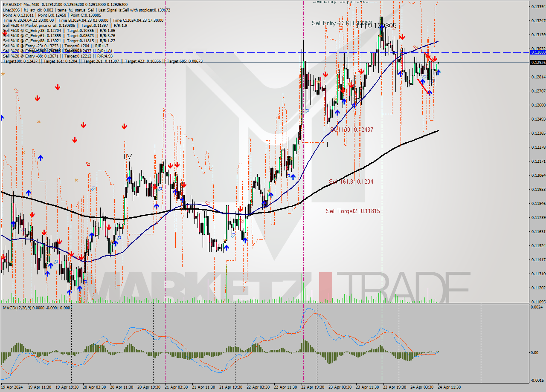Click the '20 Apr 03:30' time axis label
The width and height of the screenshot is (546, 392).
95,387
